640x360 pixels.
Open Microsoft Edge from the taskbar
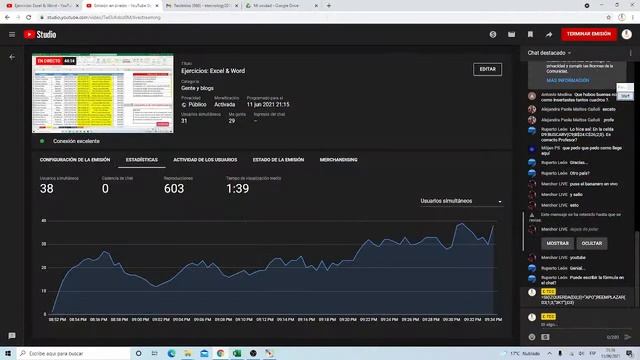(x=171, y=353)
